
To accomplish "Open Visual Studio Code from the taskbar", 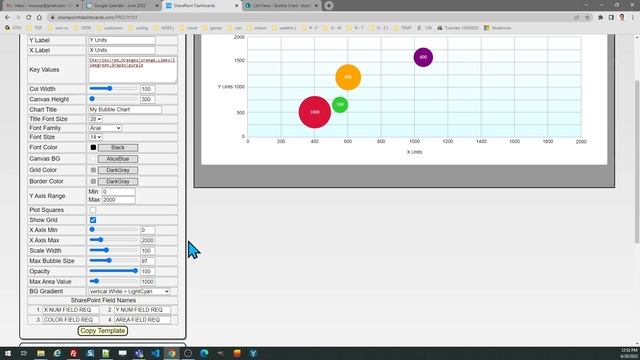I will point(155,353).
